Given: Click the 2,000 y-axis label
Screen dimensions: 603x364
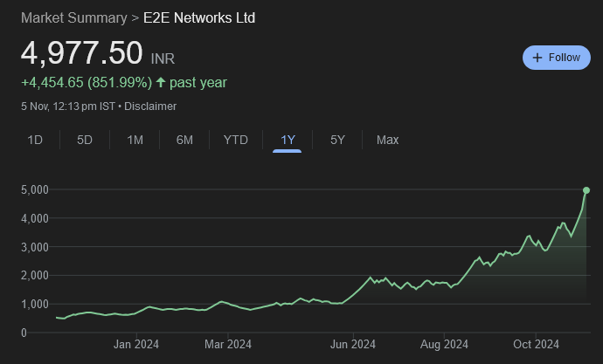Looking at the screenshot, I should coord(35,276).
